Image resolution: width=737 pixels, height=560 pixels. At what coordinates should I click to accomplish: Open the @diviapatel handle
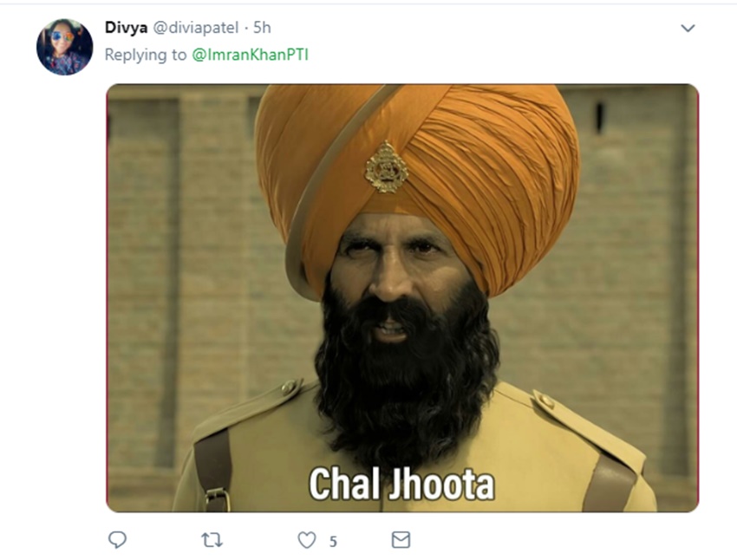[x=196, y=28]
